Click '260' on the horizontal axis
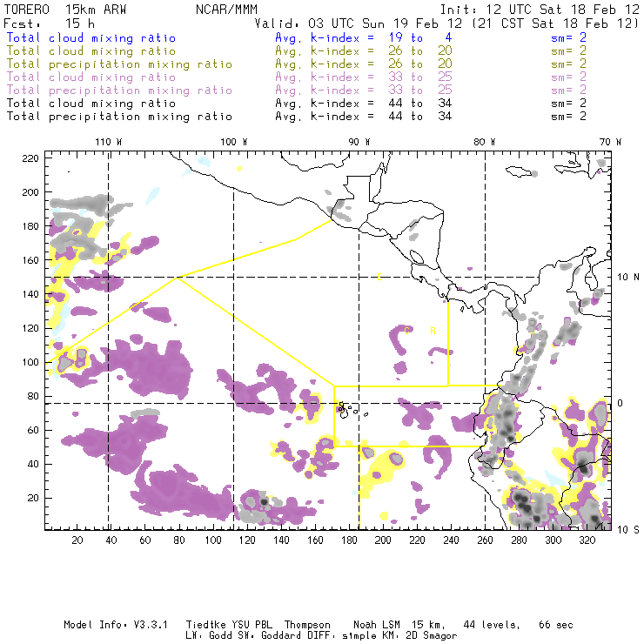 (x=485, y=540)
